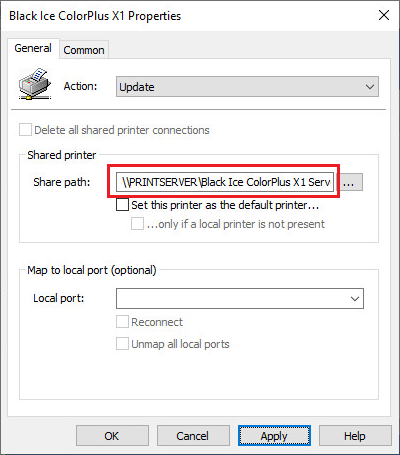Check only if a local printer not present
This screenshot has width=400, height=455.
tap(137, 224)
